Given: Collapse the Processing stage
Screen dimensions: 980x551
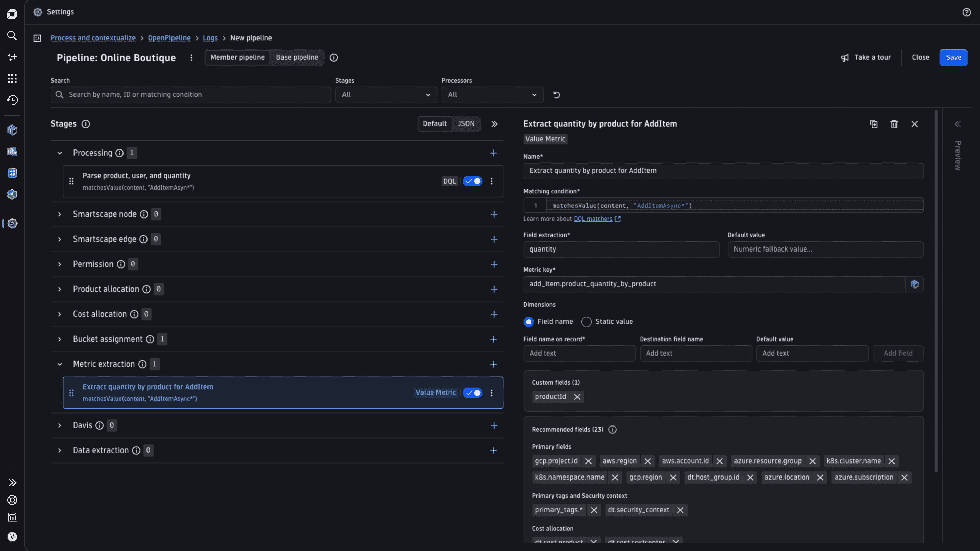Looking at the screenshot, I should pyautogui.click(x=60, y=153).
